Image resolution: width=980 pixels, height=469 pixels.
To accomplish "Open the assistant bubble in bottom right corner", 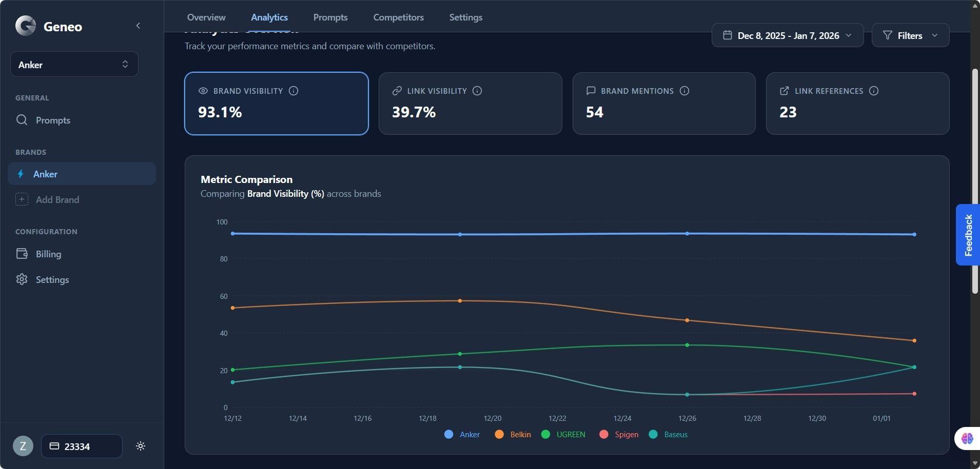I will 967,438.
